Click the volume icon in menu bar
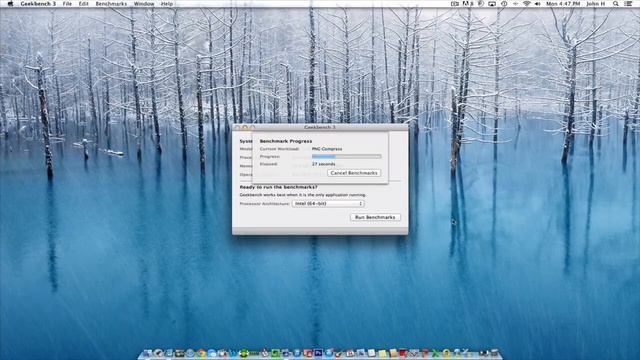Viewport: 640px width, 360px height. point(538,4)
